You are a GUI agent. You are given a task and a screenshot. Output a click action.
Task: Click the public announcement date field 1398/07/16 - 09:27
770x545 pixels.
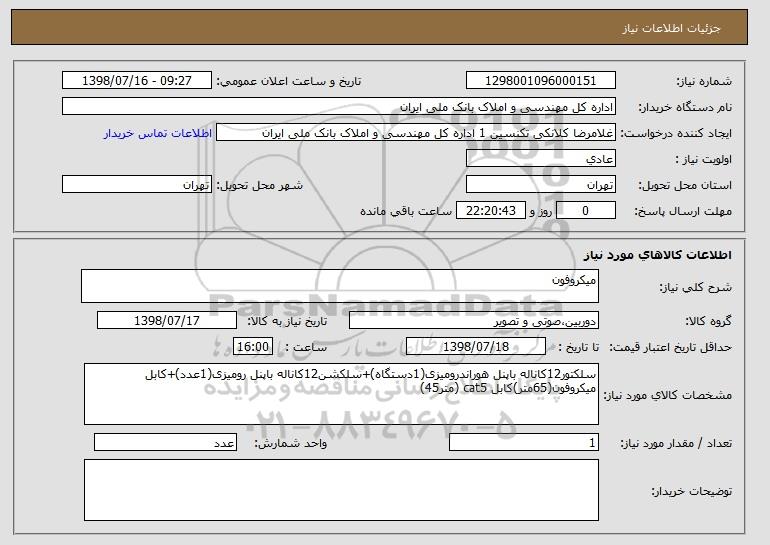[137, 81]
